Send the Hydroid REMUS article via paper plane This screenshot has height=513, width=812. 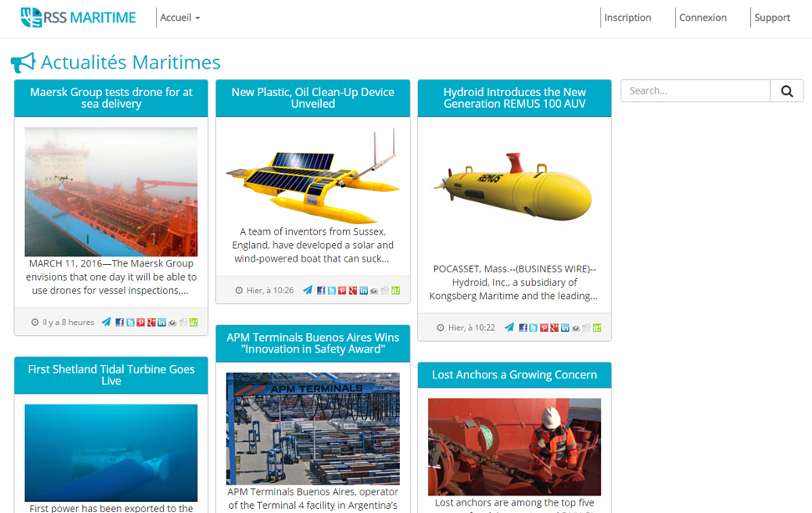pyautogui.click(x=509, y=328)
